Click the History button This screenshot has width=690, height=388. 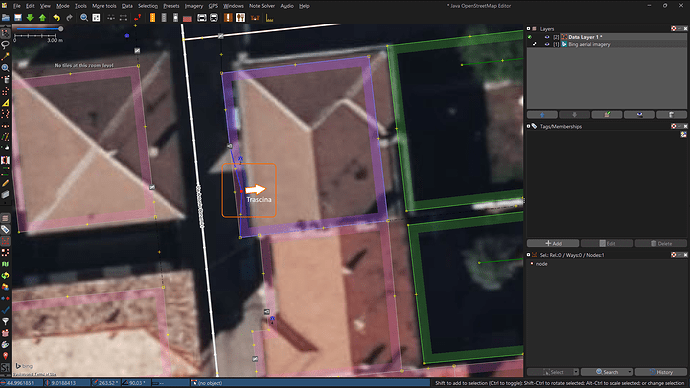point(661,372)
